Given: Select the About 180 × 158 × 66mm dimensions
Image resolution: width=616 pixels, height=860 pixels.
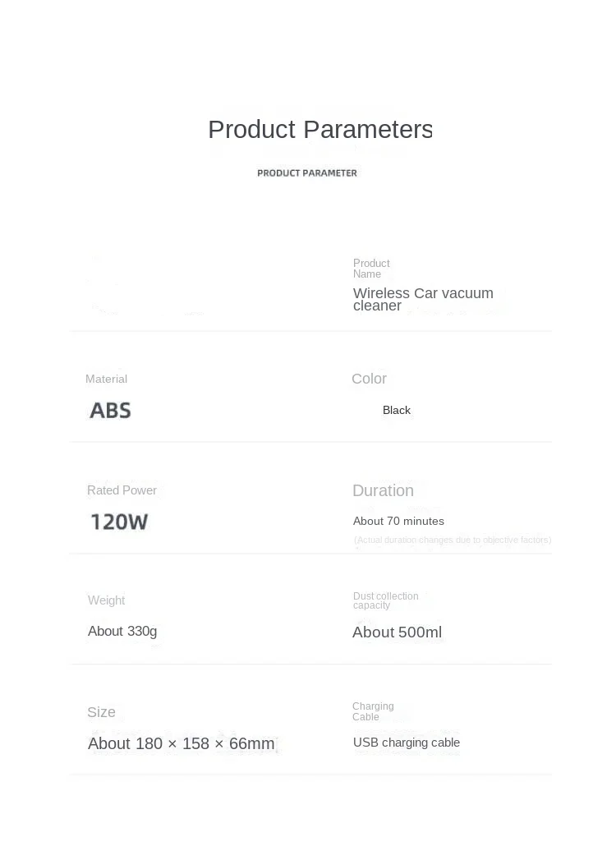Looking at the screenshot, I should 181,743.
